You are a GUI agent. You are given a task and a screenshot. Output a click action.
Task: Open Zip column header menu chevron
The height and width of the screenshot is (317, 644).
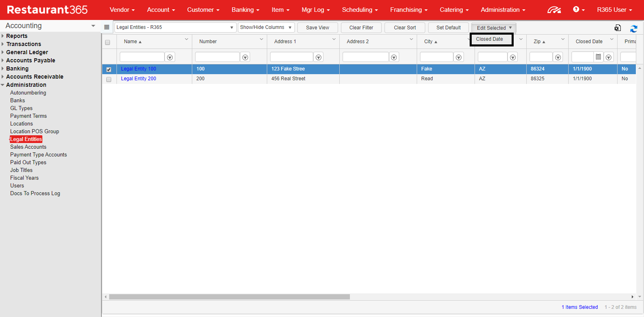[563, 39]
